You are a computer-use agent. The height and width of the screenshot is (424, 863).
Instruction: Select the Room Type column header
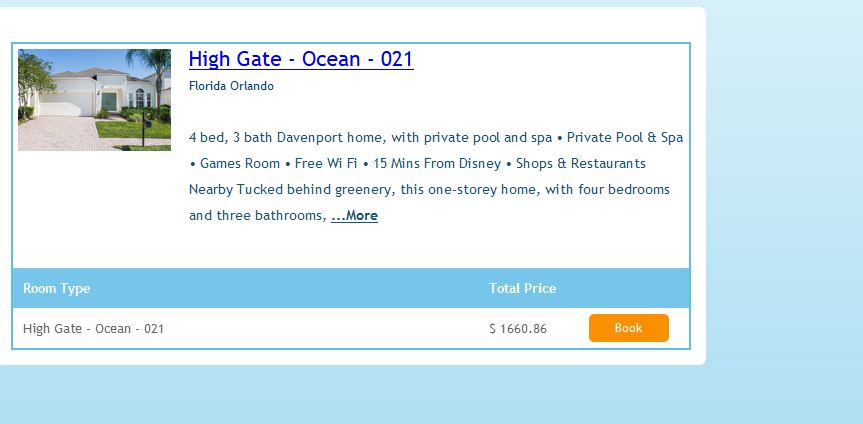point(56,288)
